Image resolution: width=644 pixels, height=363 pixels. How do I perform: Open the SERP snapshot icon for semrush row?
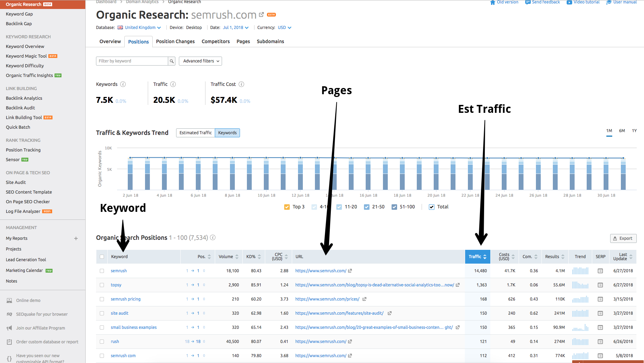pos(600,271)
